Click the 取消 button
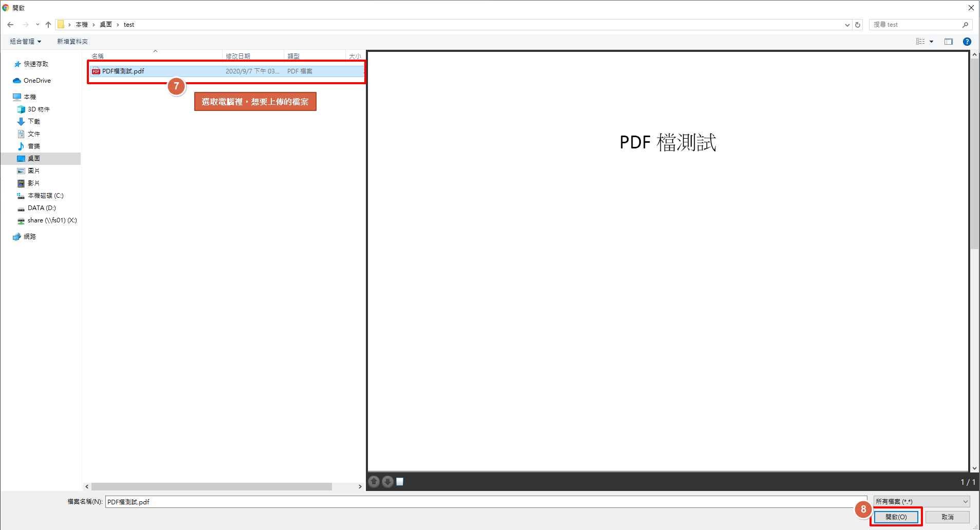 947,517
